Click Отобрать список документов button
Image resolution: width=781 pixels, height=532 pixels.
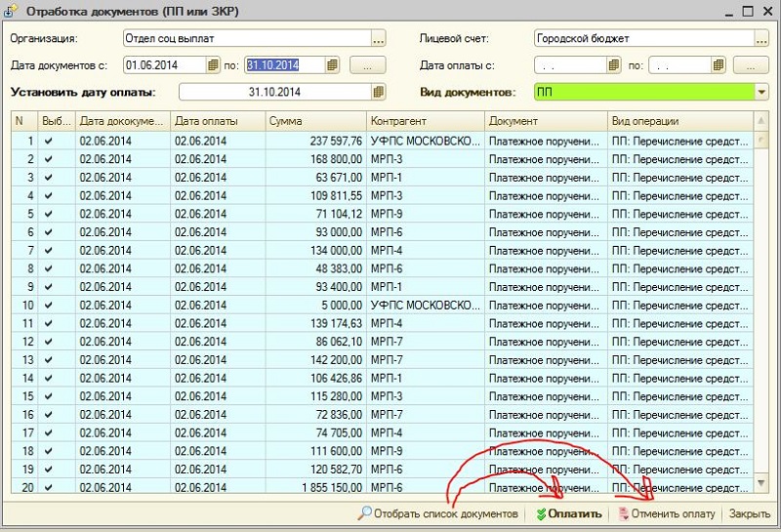pos(438,513)
